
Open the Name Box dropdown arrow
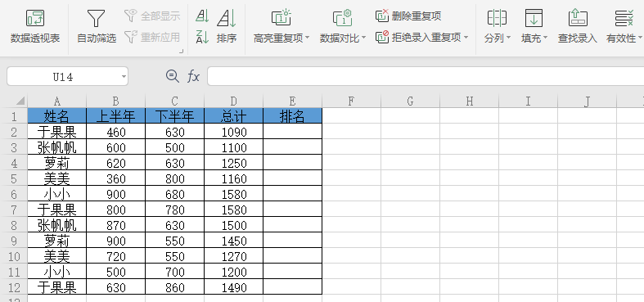pyautogui.click(x=124, y=77)
